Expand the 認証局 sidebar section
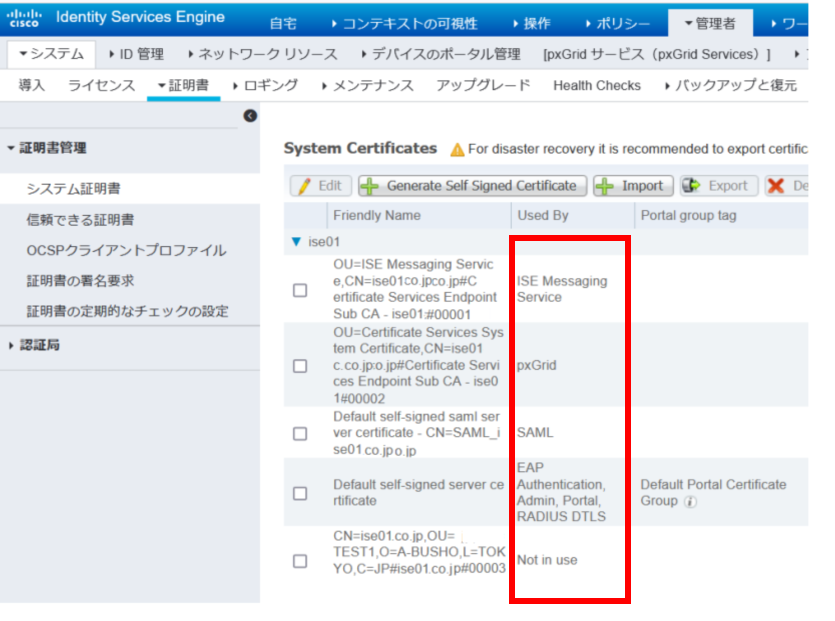The width and height of the screenshot is (835, 621). click(x=12, y=346)
